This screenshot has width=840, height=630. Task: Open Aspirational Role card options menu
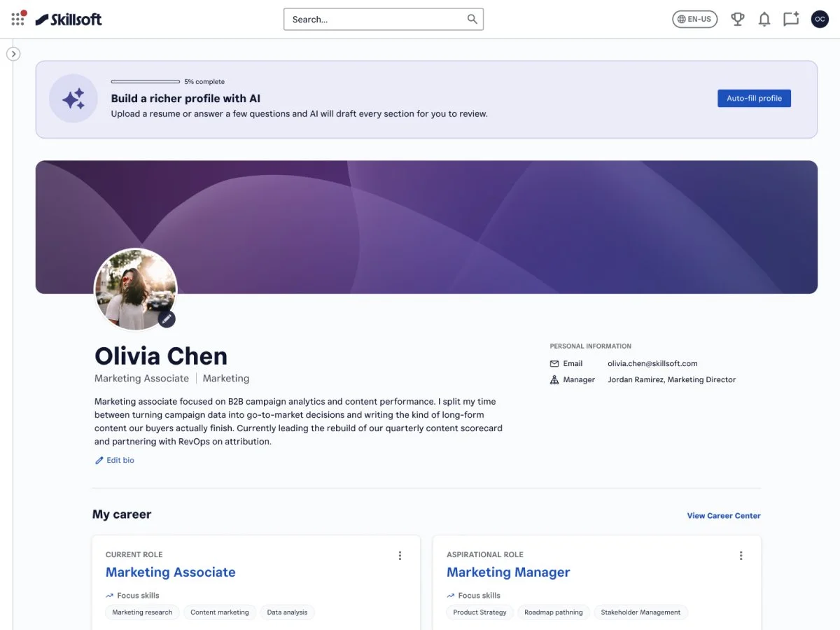[x=741, y=556]
